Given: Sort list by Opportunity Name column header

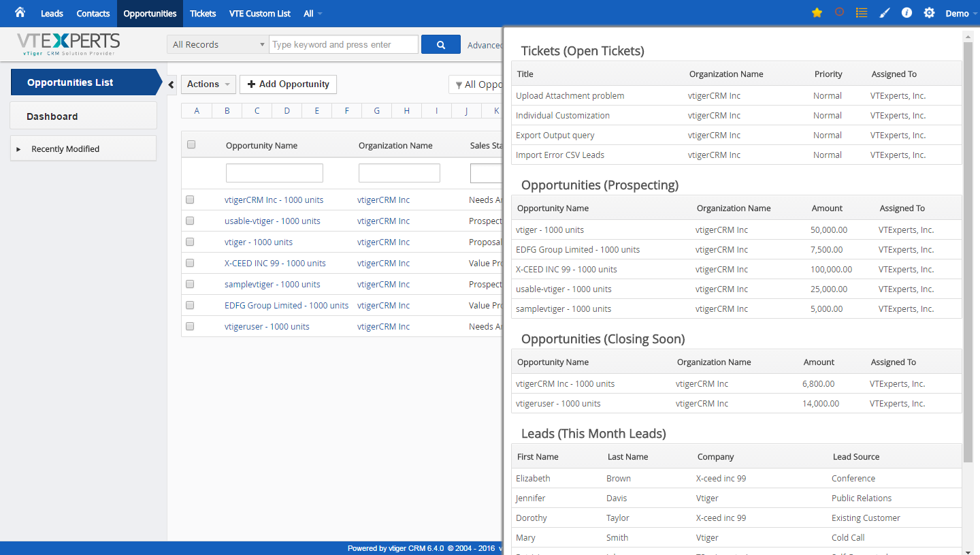Looking at the screenshot, I should tap(261, 145).
